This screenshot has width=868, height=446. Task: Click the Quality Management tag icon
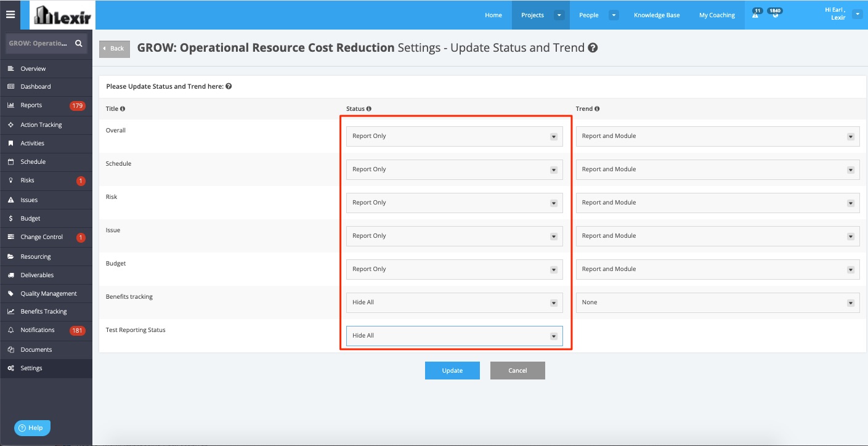(10, 294)
